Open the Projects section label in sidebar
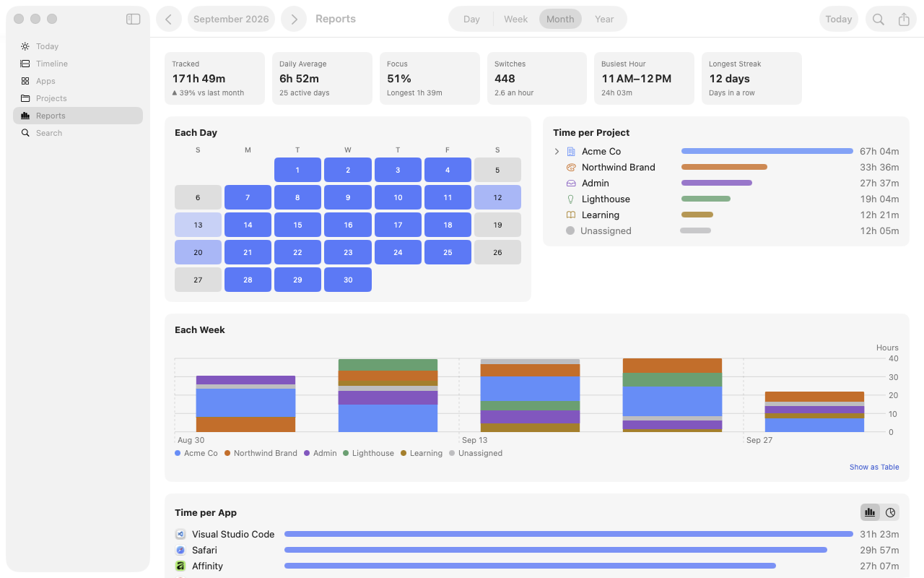This screenshot has height=578, width=924. pyautogui.click(x=51, y=98)
